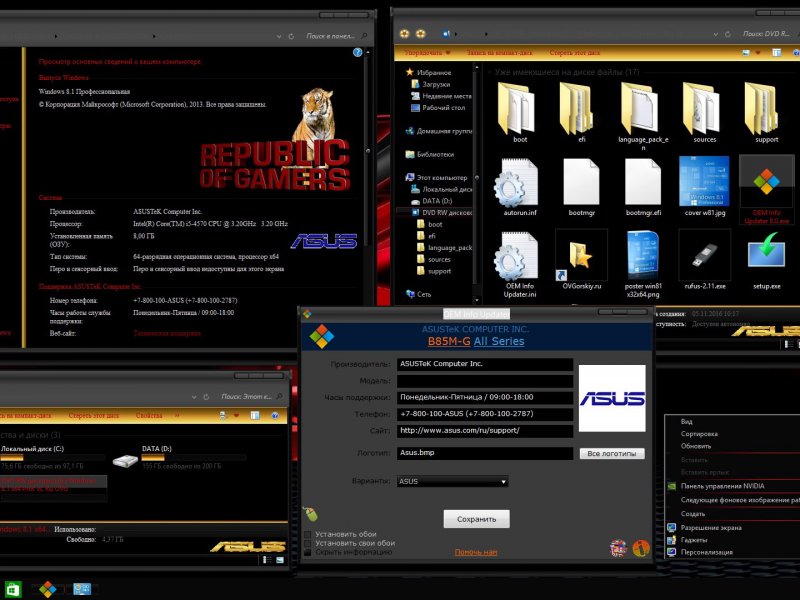Refresh the DVD drive explorer address bar
The width and height of the screenshot is (800, 600).
point(728,34)
